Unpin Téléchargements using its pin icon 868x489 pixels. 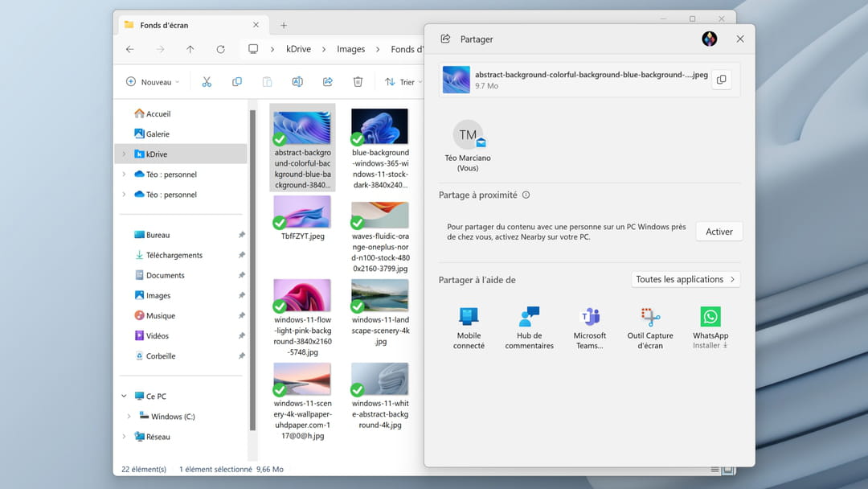click(241, 255)
